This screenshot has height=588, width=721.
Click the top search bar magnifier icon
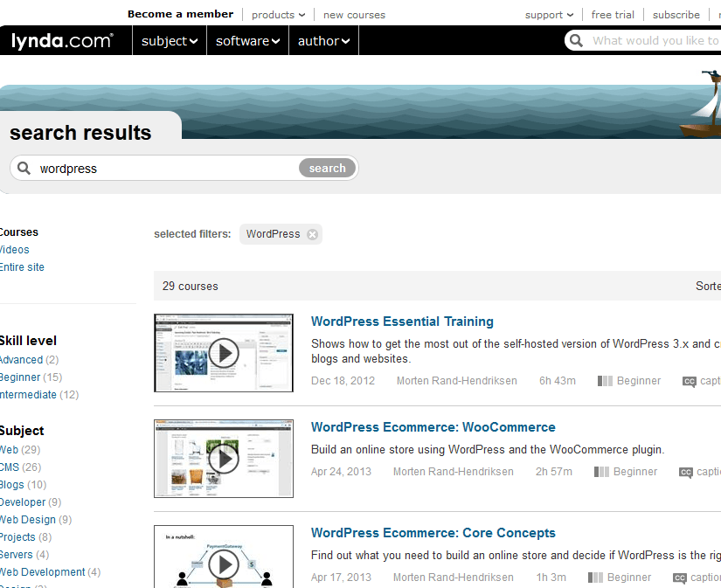point(576,40)
